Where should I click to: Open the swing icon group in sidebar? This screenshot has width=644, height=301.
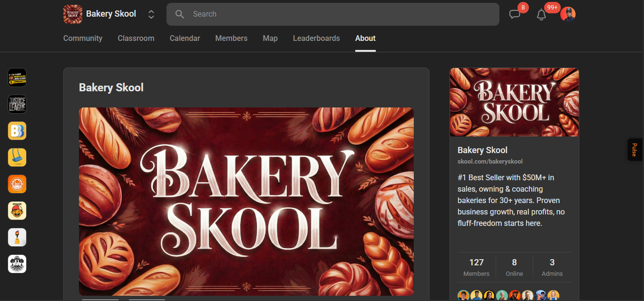[17, 157]
